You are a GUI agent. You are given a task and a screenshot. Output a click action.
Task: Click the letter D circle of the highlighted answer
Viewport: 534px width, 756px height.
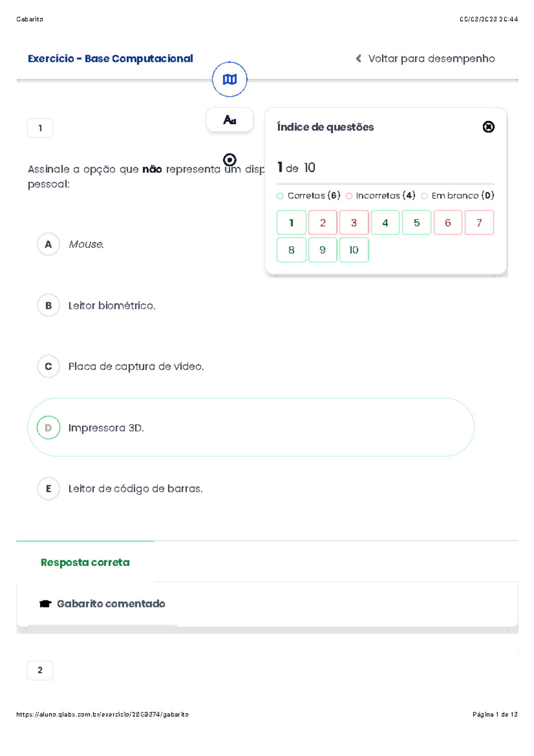click(48, 427)
